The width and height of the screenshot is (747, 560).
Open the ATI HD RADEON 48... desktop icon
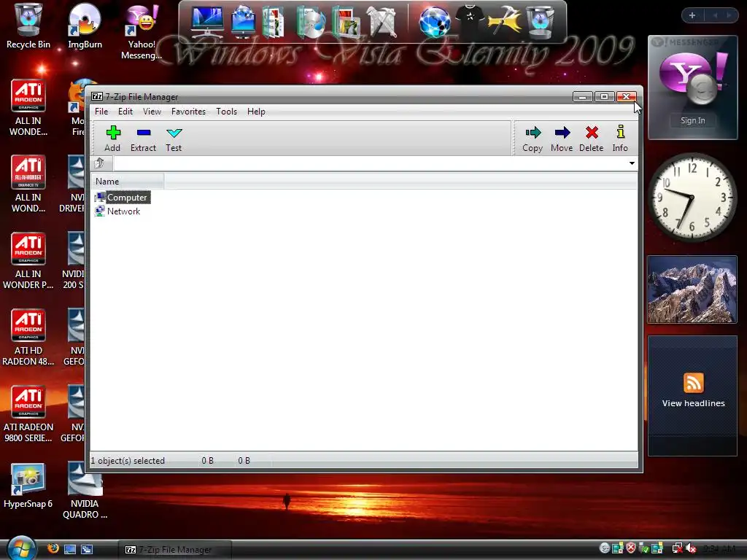click(28, 338)
